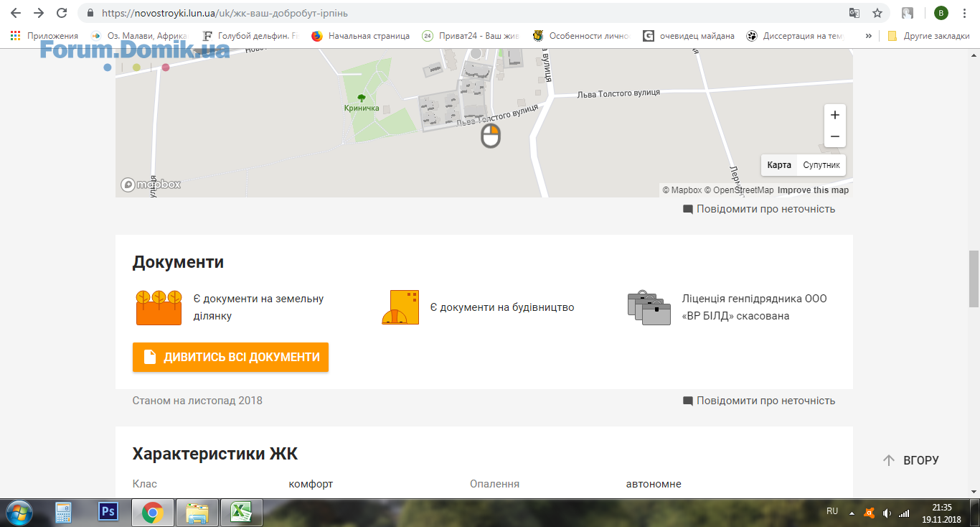Switch the map to Карта view
Viewport: 980px width, 527px height.
tap(779, 165)
